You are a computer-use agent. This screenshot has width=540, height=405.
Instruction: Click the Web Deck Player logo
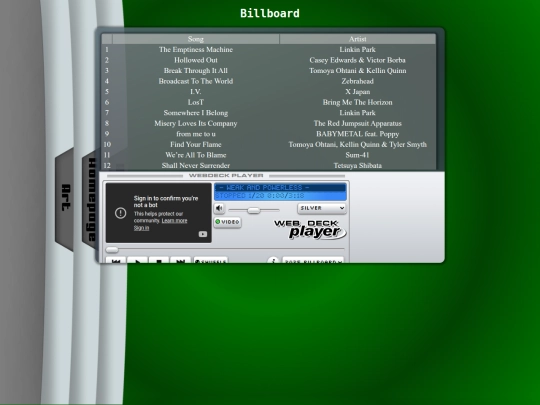click(310, 229)
